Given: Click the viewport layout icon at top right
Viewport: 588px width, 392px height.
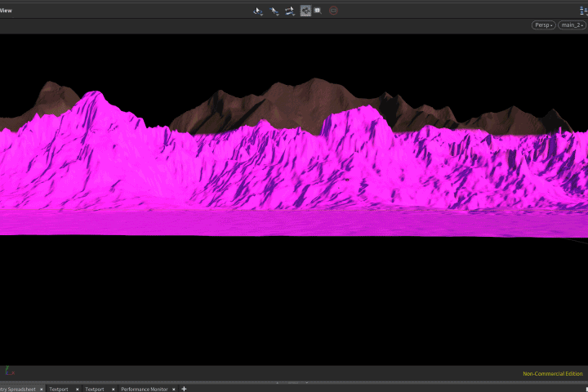Looking at the screenshot, I should (583, 11).
